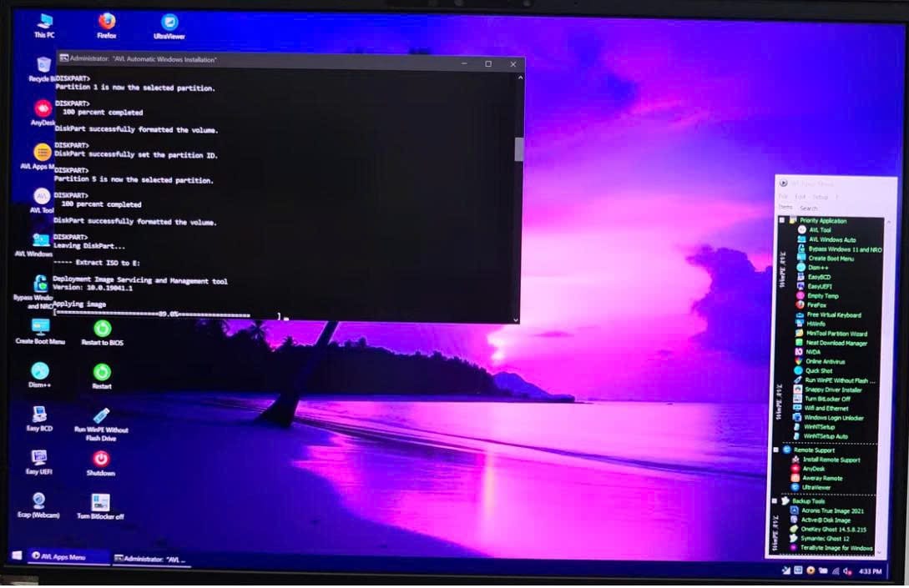Collapse the Priority Application tree group
Viewport: 909px width, 588px height.
[x=782, y=220]
